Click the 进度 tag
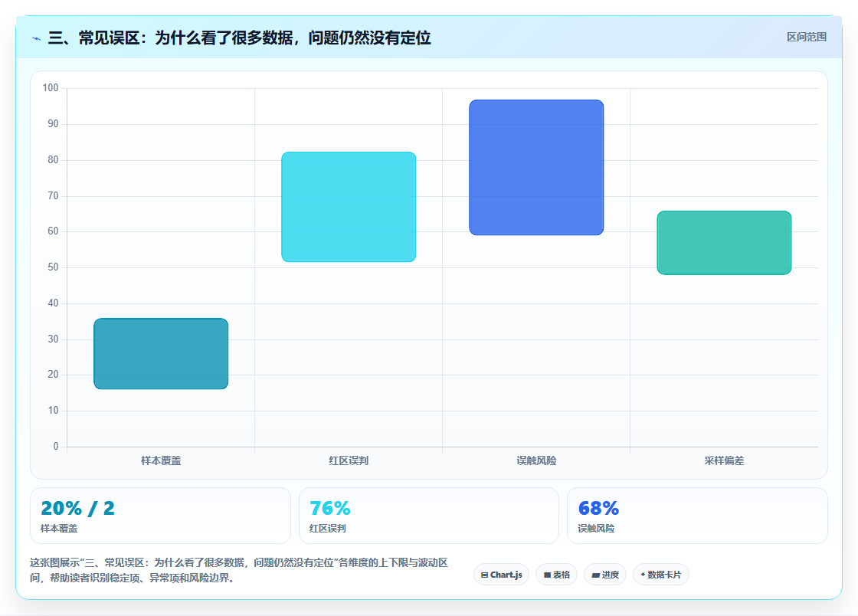858x616 pixels. (605, 575)
